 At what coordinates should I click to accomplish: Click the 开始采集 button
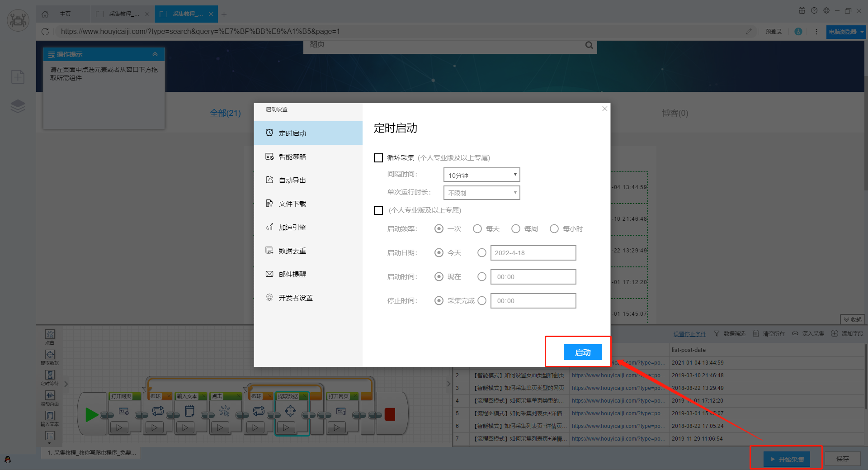click(787, 459)
